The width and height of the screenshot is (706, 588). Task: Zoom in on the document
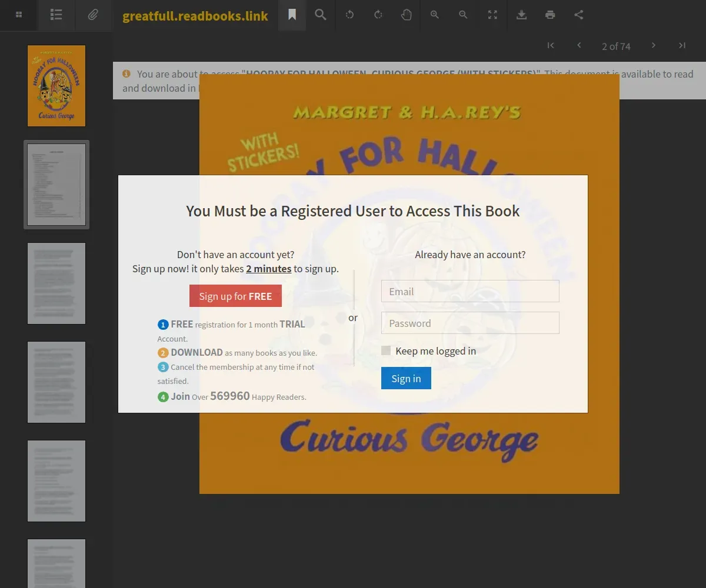point(435,15)
